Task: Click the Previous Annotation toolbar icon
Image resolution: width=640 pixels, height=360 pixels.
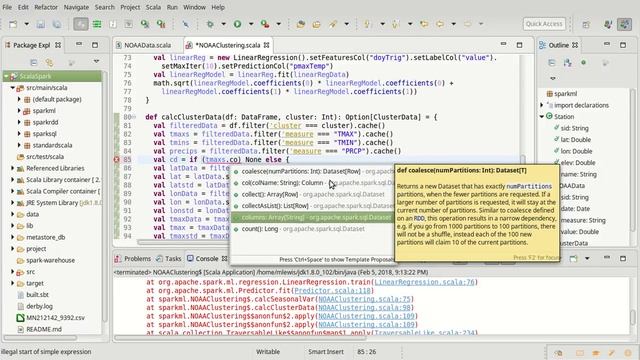Action: [x=395, y=24]
